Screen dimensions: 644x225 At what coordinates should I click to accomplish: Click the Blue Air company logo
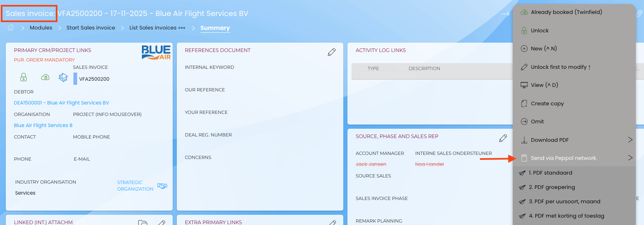pyautogui.click(x=156, y=52)
